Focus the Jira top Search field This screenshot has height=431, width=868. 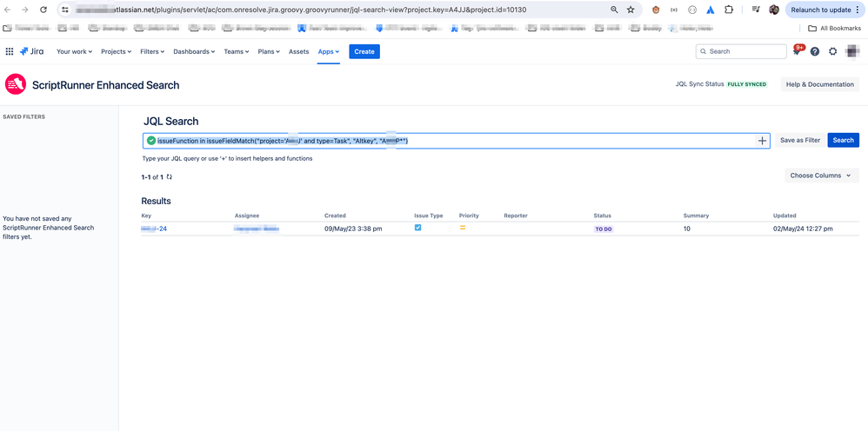point(741,51)
